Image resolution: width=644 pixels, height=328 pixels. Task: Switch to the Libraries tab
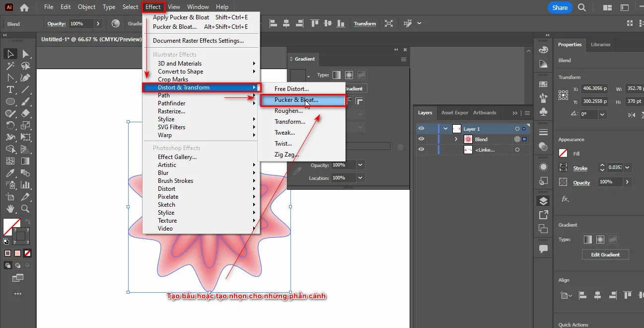point(600,45)
